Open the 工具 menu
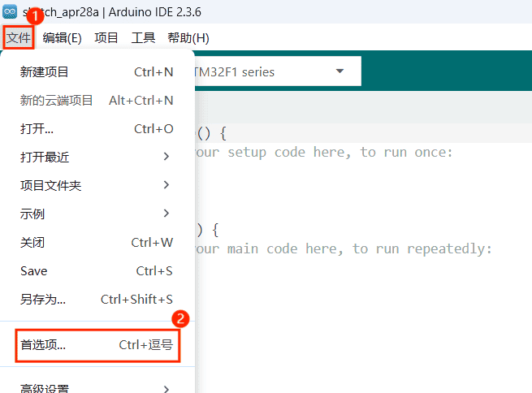This screenshot has width=532, height=393. coord(143,37)
